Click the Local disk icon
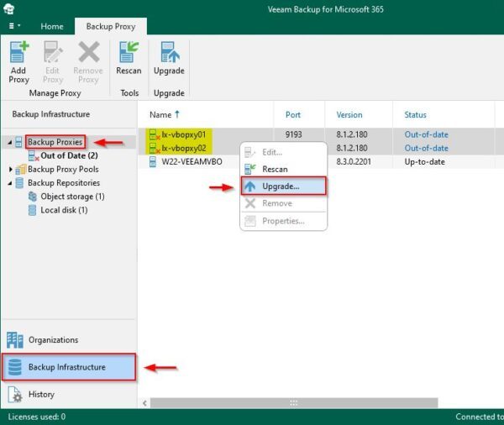The image size is (504, 425). coord(32,210)
